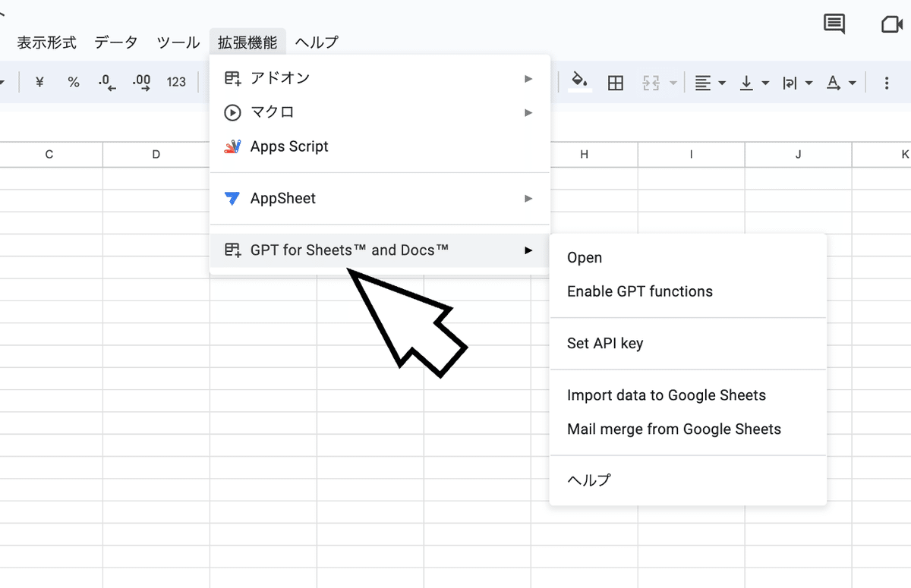
Task: Launch Apps Script from the menu
Action: (380, 146)
